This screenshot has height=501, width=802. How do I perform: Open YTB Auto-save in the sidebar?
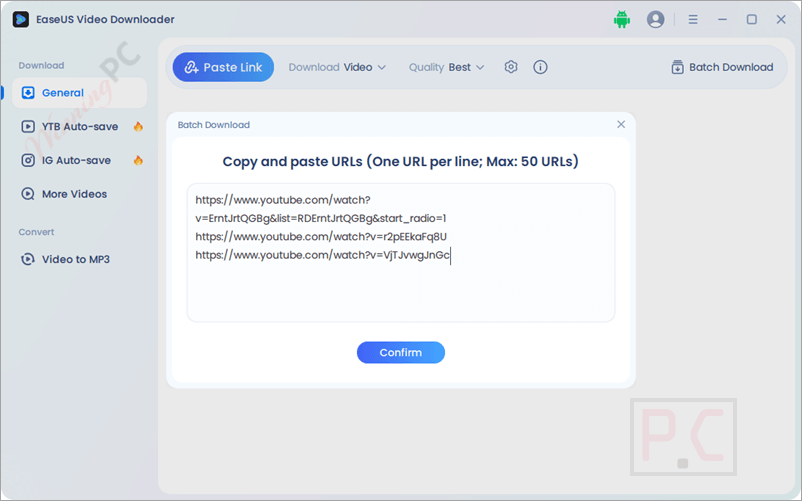pos(79,126)
